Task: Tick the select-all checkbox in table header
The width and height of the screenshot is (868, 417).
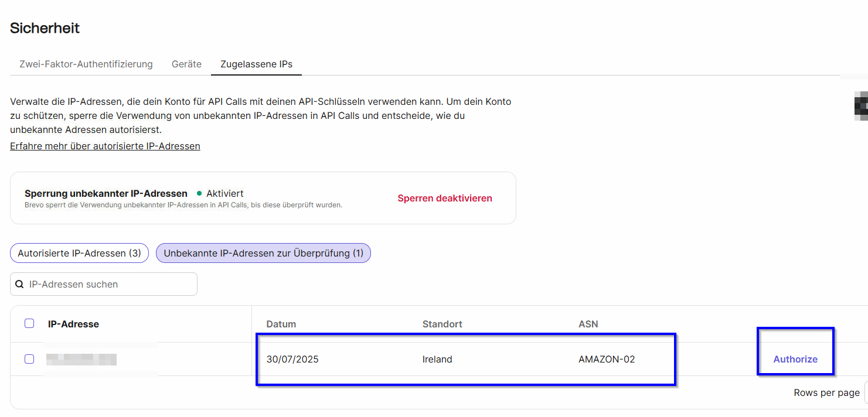Action: [x=29, y=323]
